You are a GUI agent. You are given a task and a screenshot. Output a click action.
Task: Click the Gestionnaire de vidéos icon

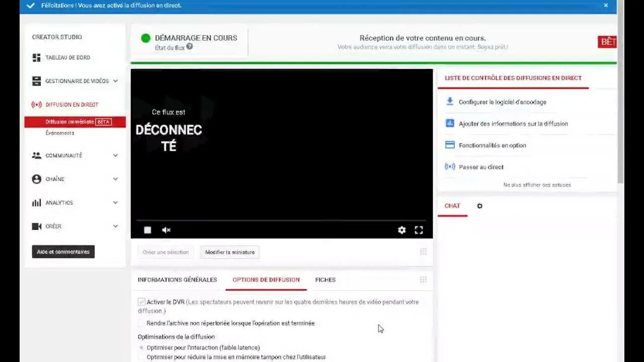(x=36, y=81)
